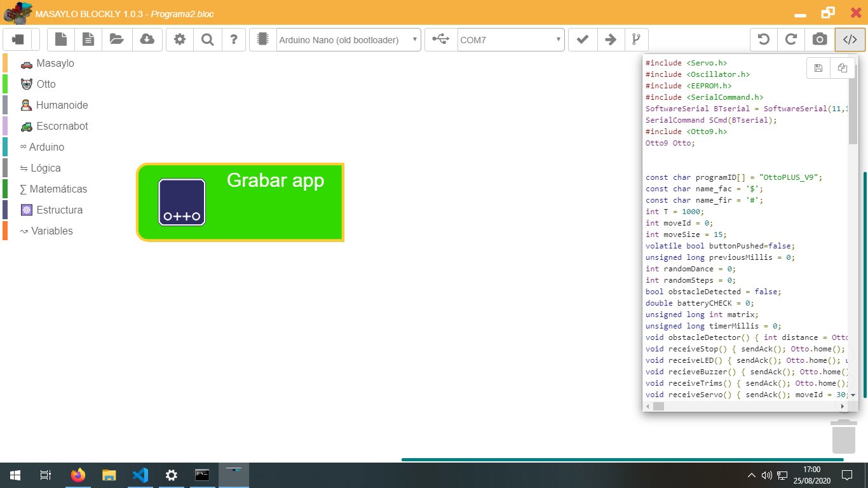This screenshot has height=488, width=868.
Task: Click the branch fork toolbar icon
Action: 636,39
